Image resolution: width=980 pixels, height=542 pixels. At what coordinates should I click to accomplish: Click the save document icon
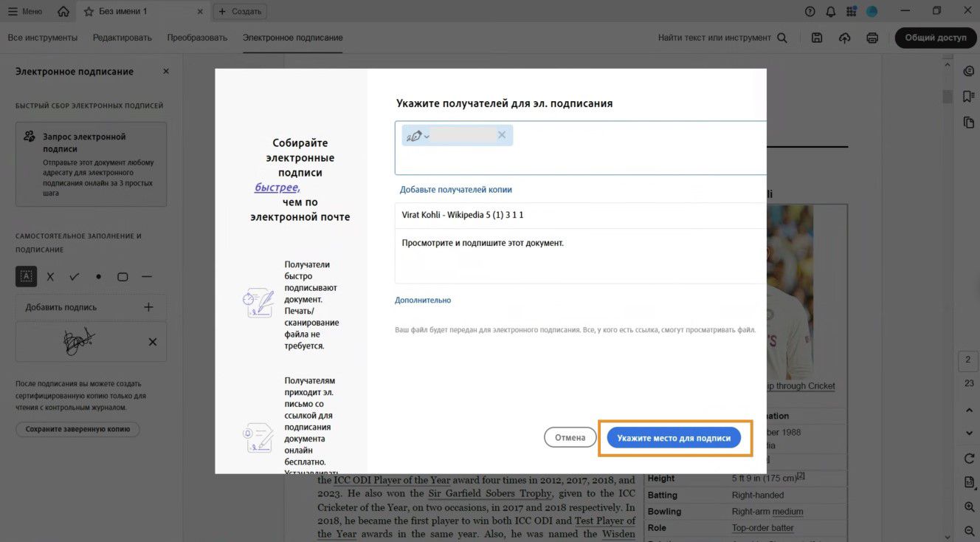click(x=817, y=38)
